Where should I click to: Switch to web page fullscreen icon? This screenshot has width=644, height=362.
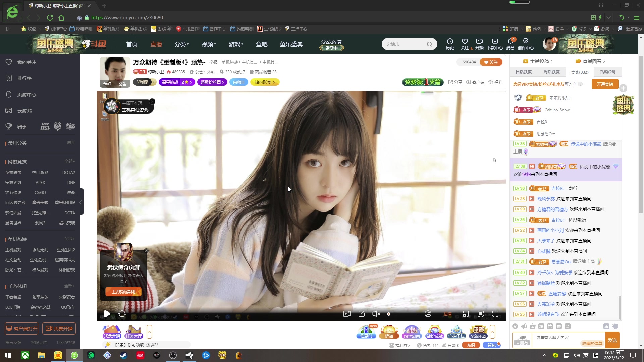coord(481,314)
